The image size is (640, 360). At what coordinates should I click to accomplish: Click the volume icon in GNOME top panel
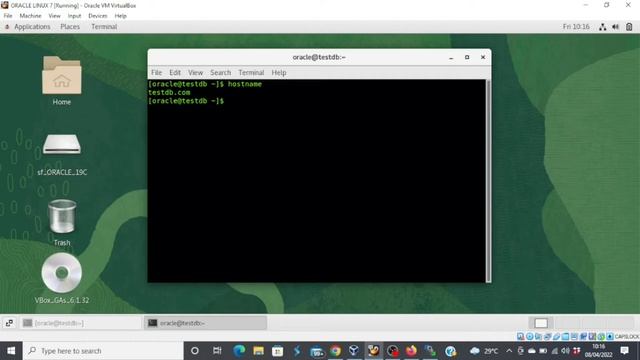616,27
